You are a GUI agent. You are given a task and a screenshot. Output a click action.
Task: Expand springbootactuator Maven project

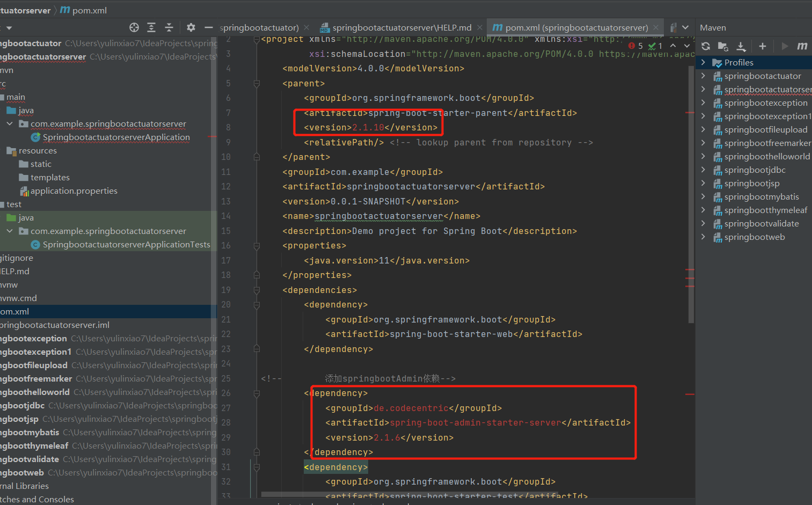click(x=703, y=76)
